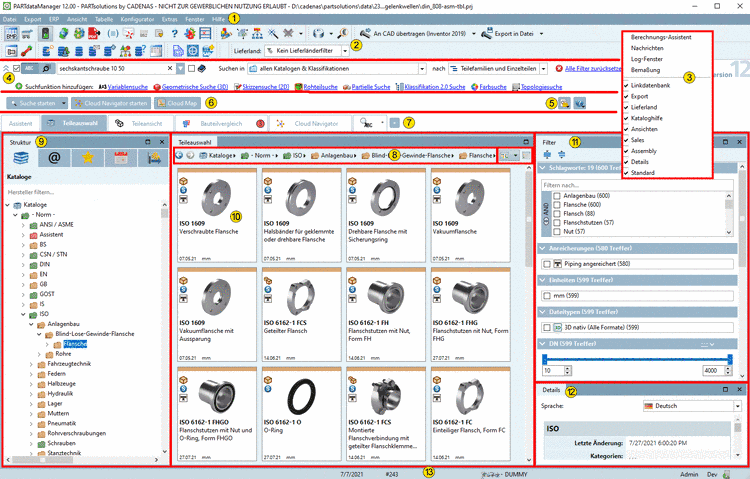The image size is (750, 479).
Task: Open Suchen in catalogs dropdown
Action: click(422, 68)
